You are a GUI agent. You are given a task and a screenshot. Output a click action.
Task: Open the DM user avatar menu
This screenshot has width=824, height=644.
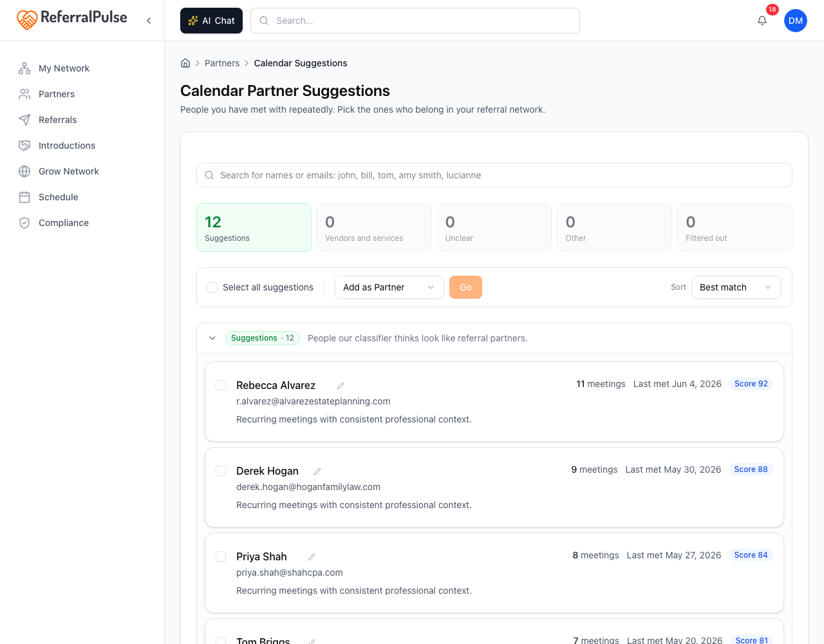tap(796, 21)
